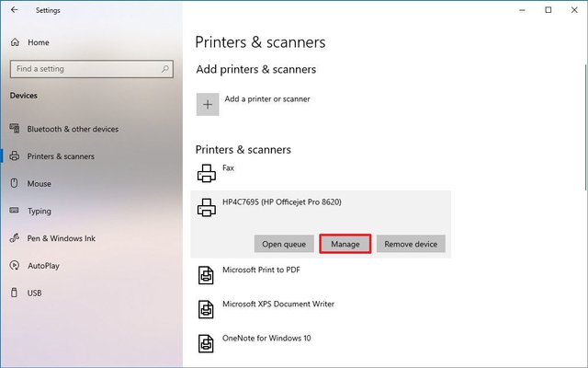Click the back arrow in Settings

(14, 10)
